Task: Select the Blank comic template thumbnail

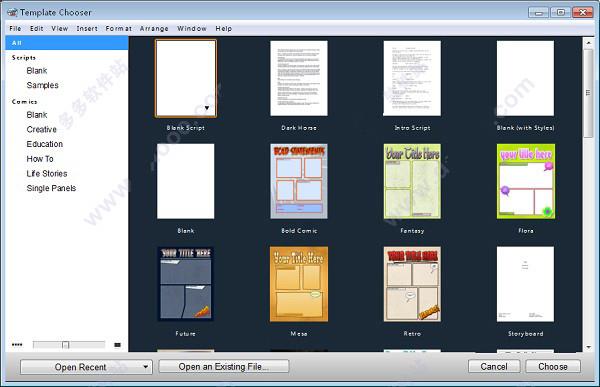Action: [186, 181]
